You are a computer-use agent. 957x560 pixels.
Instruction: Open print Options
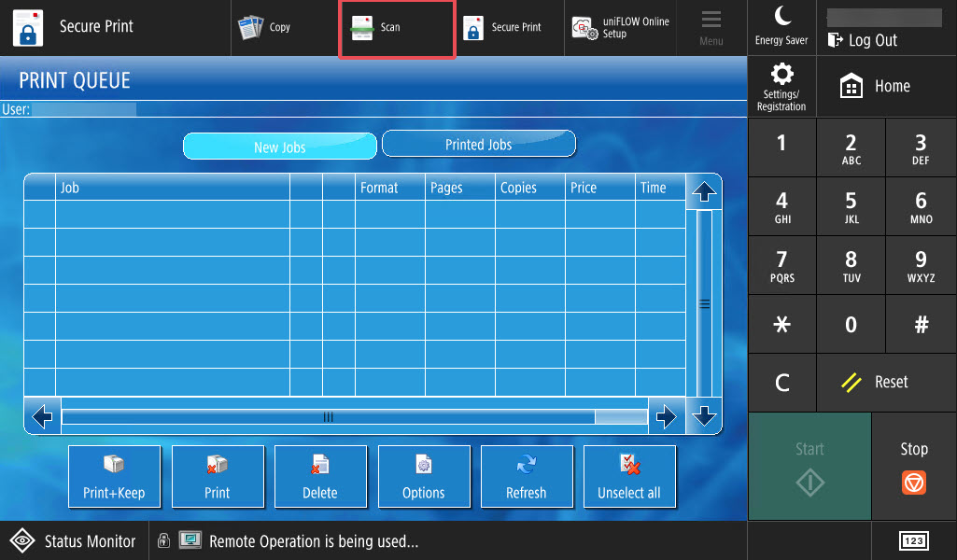click(424, 476)
